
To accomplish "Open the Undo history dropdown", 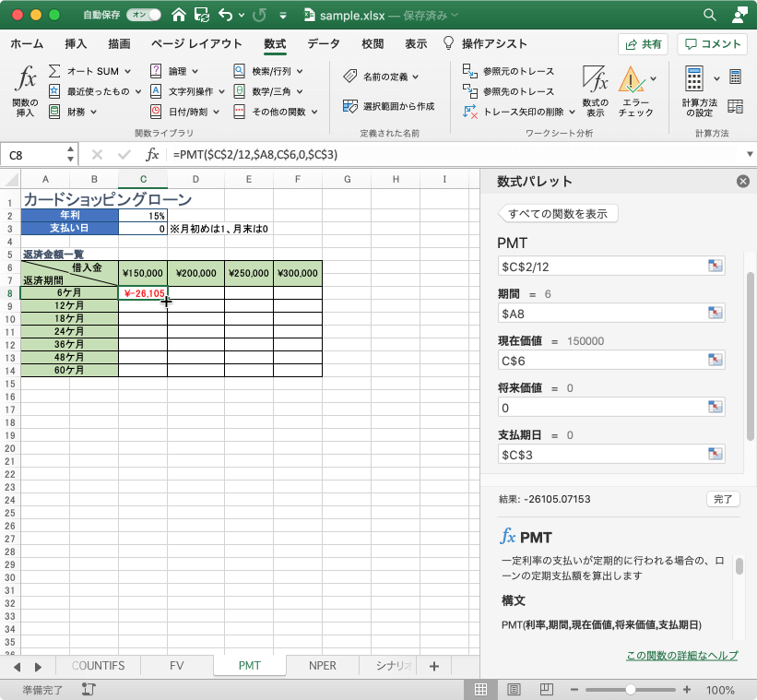I will pyautogui.click(x=242, y=16).
